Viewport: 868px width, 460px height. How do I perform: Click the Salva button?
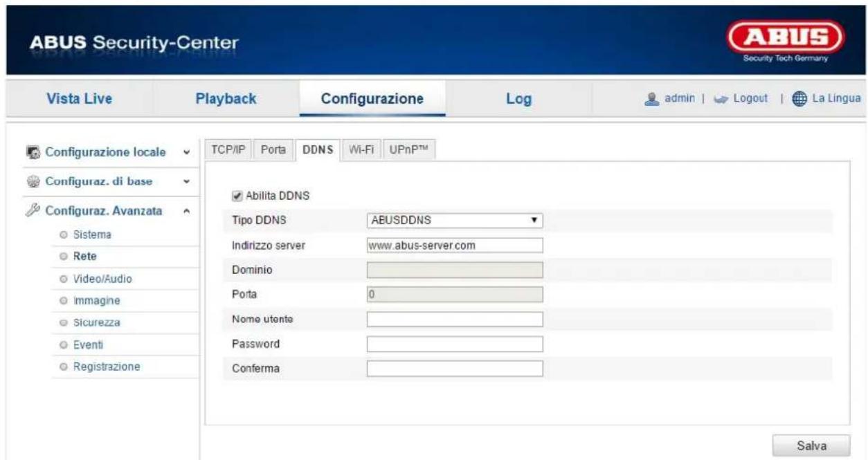811,445
